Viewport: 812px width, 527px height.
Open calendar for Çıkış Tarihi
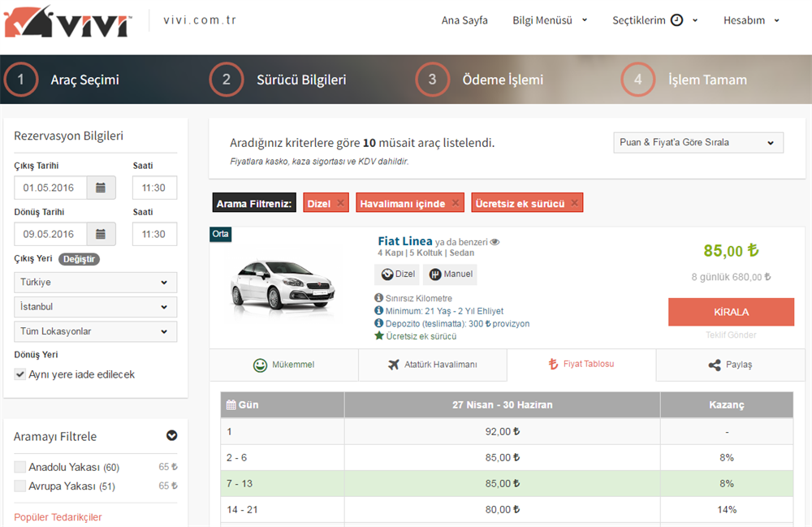(101, 188)
